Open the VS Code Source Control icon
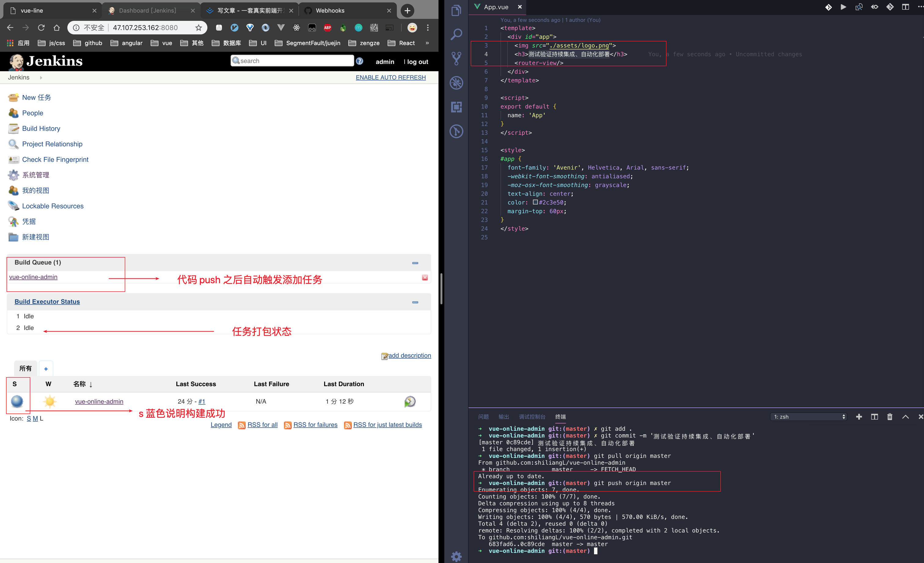The height and width of the screenshot is (563, 924). pos(456,58)
